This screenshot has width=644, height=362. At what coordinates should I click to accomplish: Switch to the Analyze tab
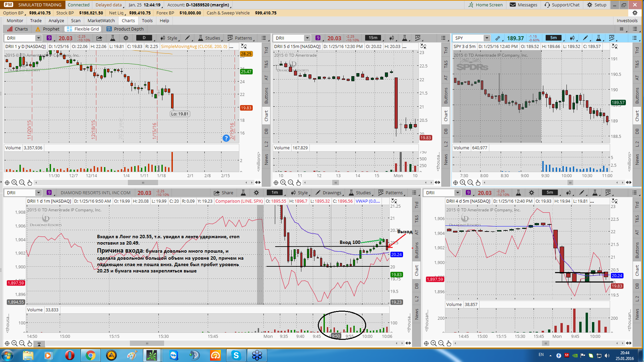[56, 20]
